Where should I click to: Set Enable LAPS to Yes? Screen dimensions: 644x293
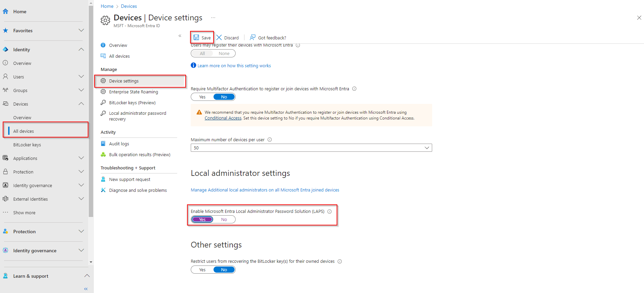pyautogui.click(x=202, y=219)
